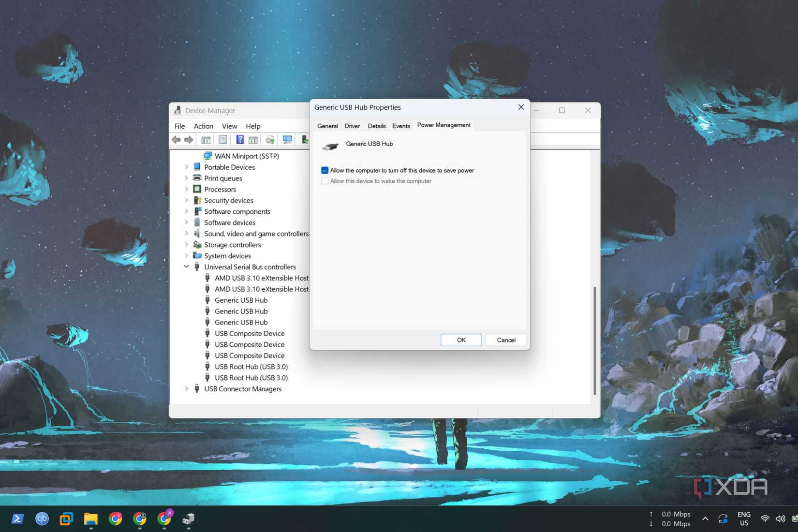
Task: Click Cancel in the properties dialog
Action: click(506, 340)
